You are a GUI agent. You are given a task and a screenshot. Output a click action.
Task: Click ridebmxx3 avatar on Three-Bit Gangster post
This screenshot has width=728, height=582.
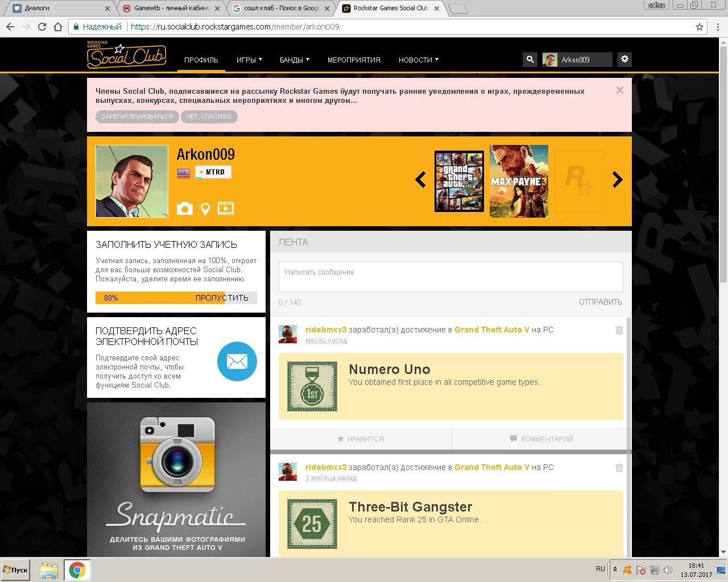tap(288, 472)
